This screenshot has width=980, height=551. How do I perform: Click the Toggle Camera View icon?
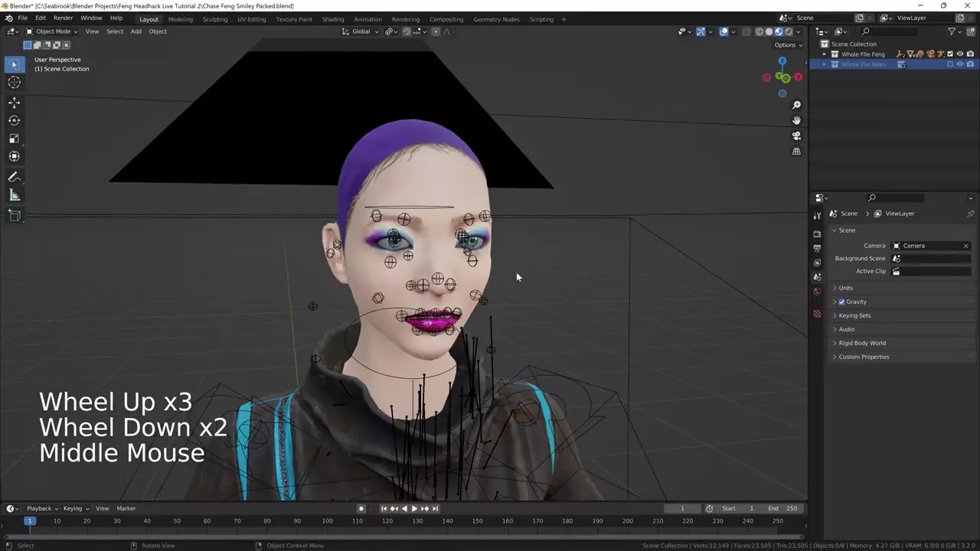pos(796,135)
